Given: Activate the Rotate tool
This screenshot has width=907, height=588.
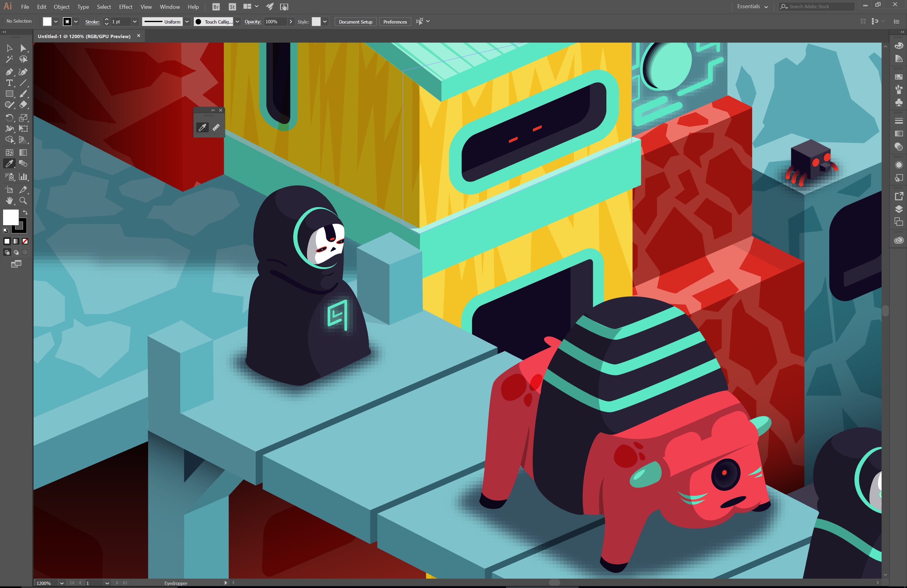Looking at the screenshot, I should coord(9,118).
